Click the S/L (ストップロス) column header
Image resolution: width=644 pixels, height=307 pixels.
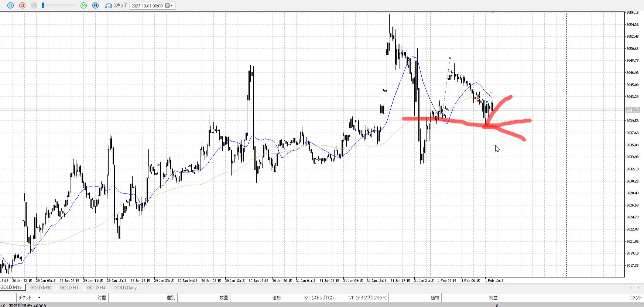319,297
